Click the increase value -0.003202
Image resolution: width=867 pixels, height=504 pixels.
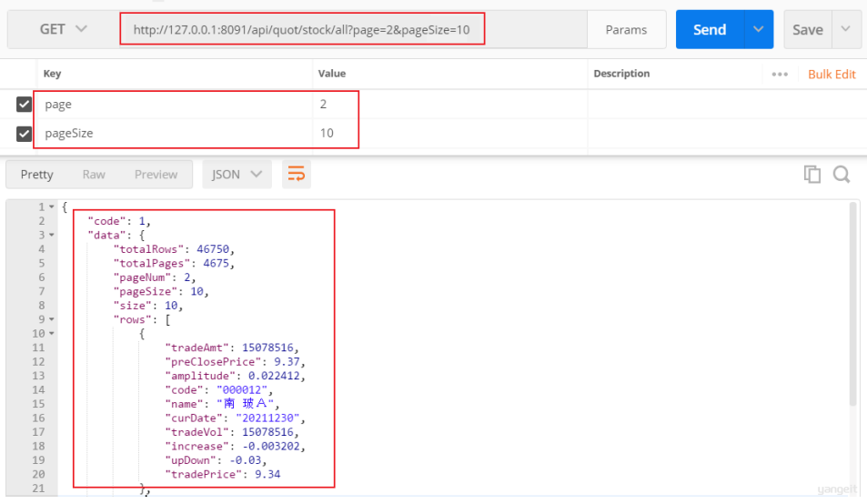pos(271,446)
